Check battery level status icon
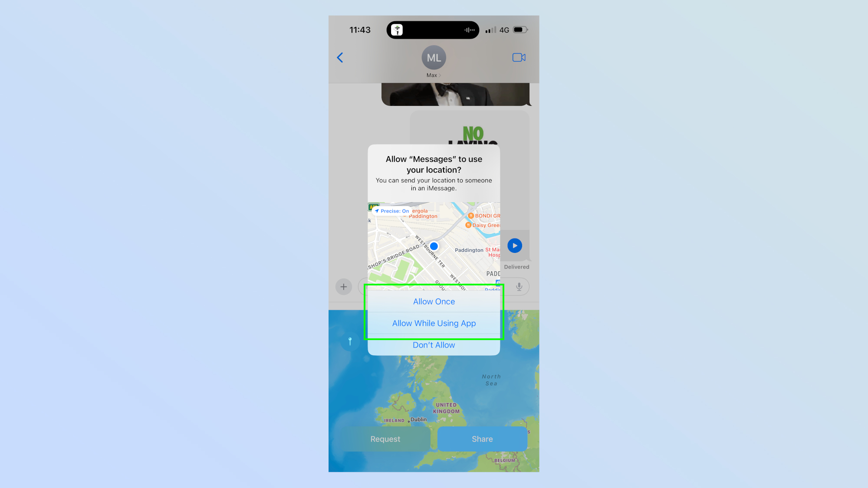 coord(520,30)
